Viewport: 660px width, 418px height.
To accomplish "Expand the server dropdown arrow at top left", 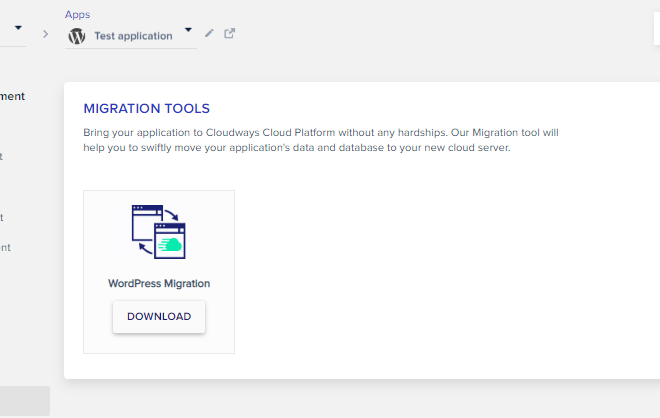I will [x=18, y=28].
